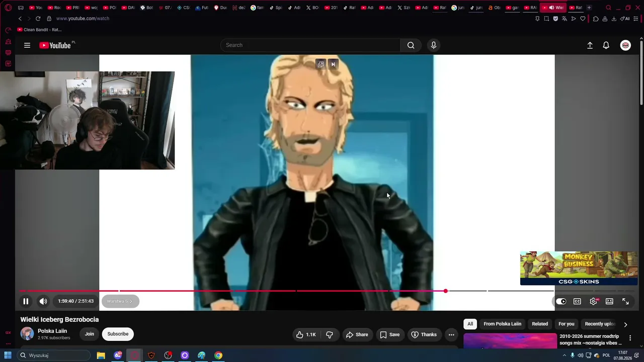Click the Windows taskbar search box

(x=53, y=355)
